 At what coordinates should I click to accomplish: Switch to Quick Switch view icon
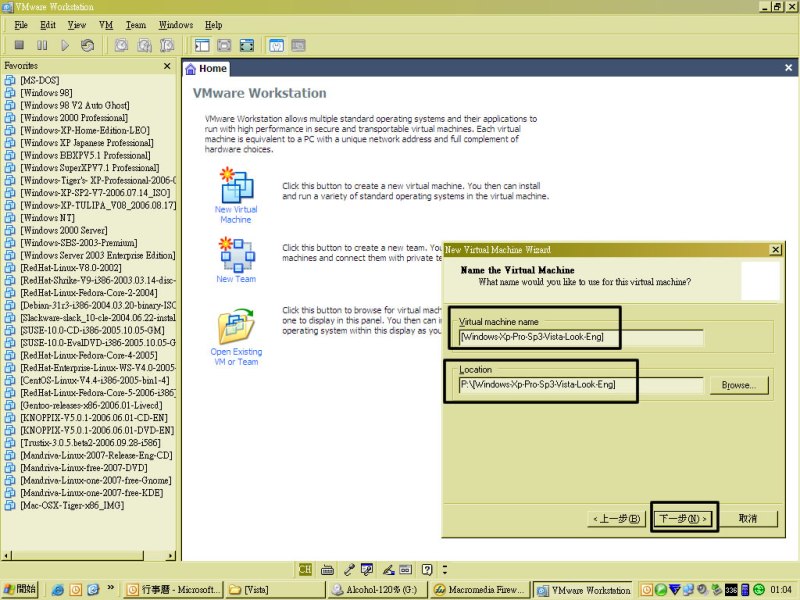tap(224, 45)
